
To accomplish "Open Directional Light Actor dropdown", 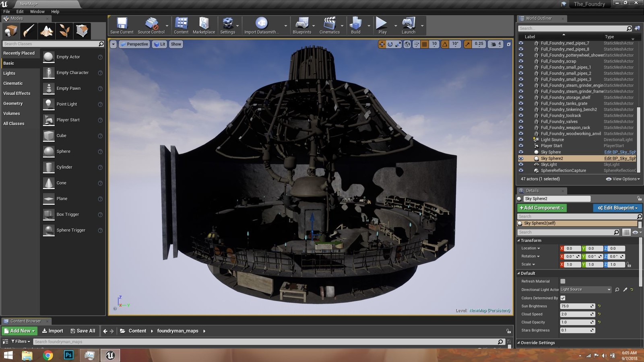I will click(x=586, y=290).
